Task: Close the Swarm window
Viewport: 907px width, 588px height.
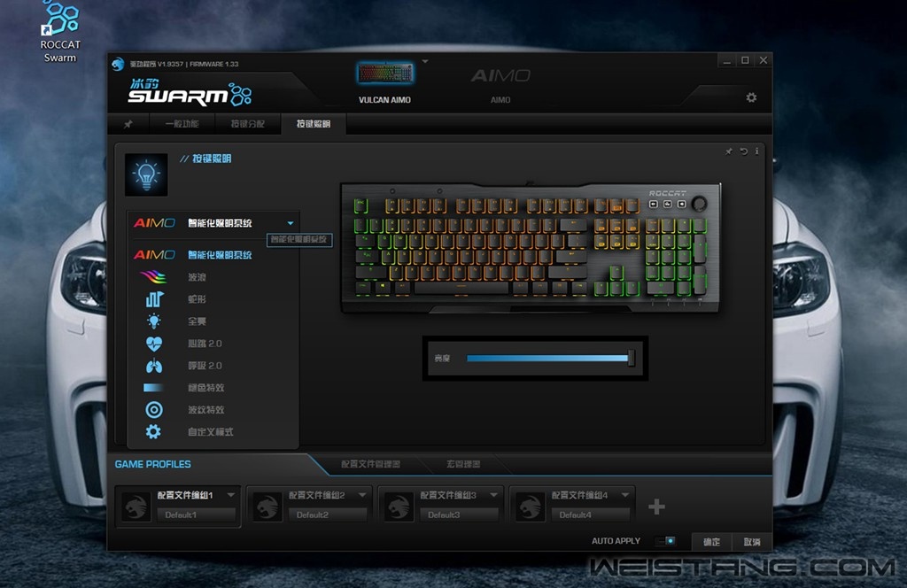Action: pos(764,61)
